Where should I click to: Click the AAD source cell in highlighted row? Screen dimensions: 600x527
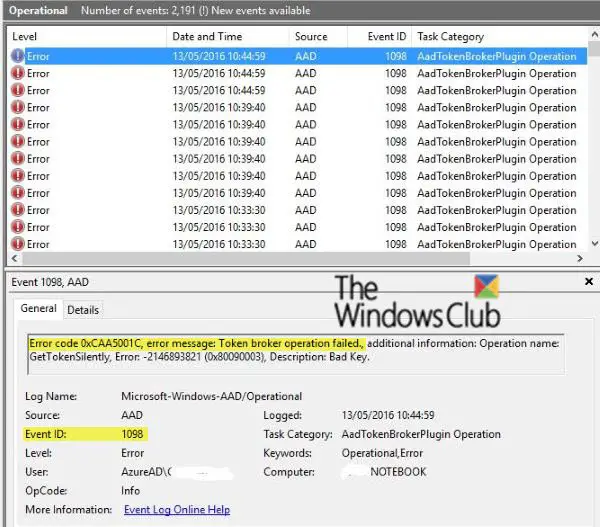[305, 56]
